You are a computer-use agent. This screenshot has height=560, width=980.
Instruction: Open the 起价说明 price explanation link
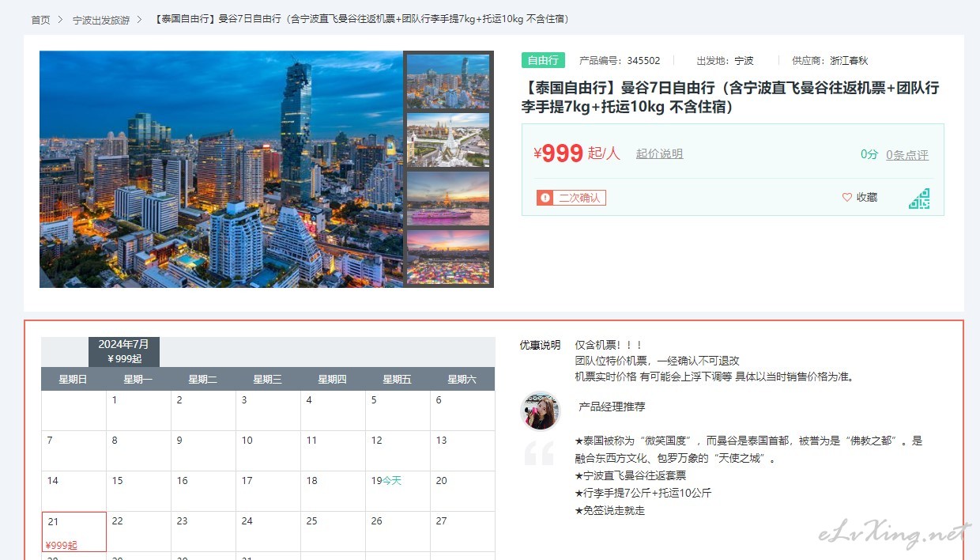click(659, 154)
